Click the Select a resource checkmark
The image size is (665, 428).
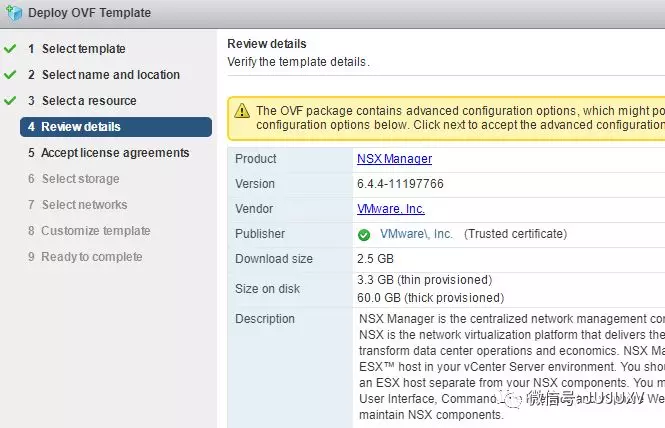pos(10,100)
